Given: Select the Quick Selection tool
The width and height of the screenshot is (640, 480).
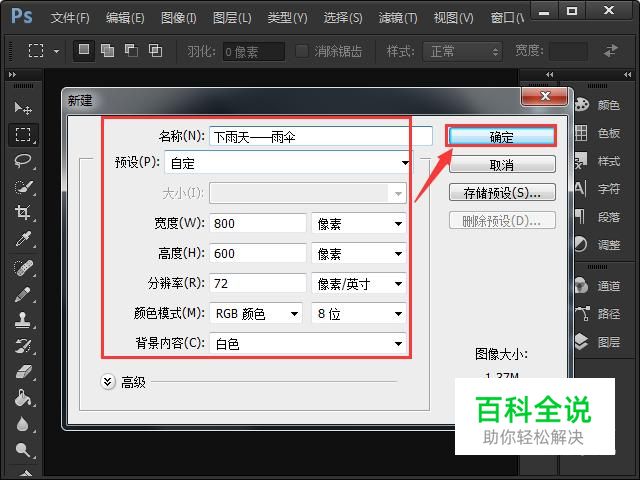Looking at the screenshot, I should click(x=23, y=187).
